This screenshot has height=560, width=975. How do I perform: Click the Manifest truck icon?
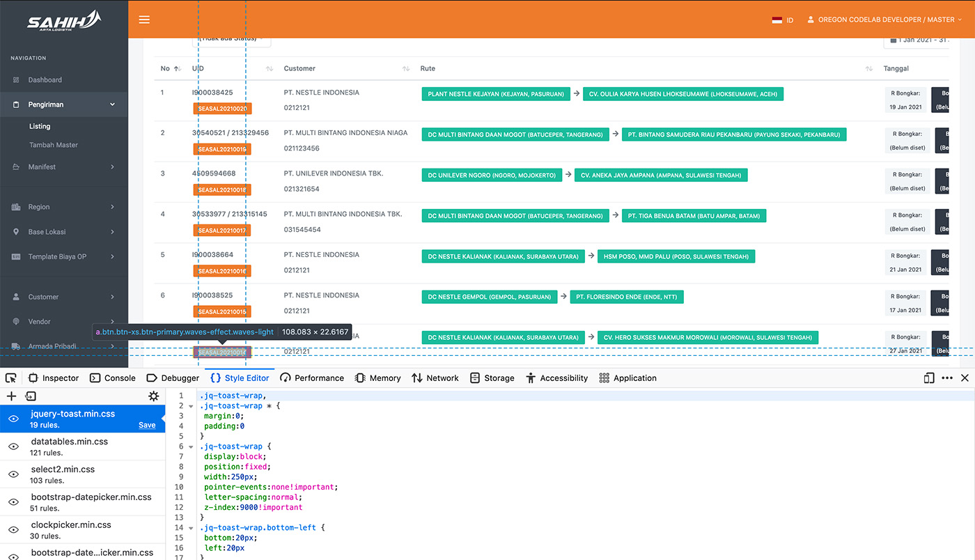click(16, 167)
